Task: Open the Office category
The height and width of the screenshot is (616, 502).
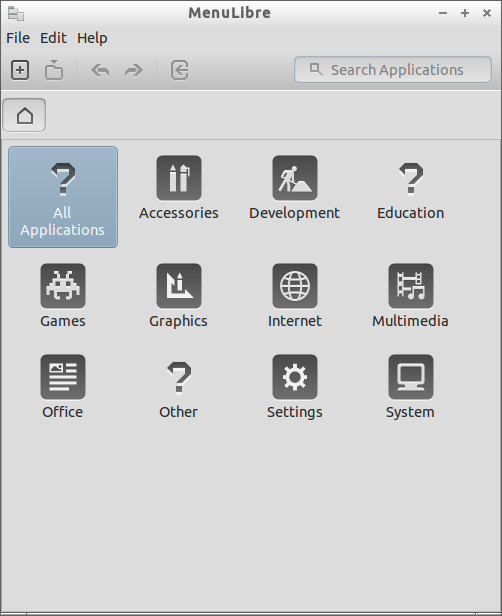Action: pos(63,387)
